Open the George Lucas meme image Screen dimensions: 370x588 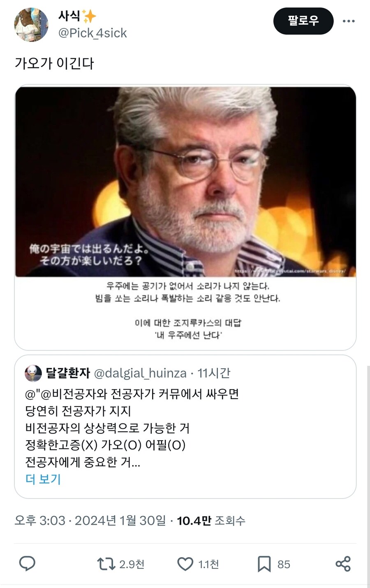[x=185, y=217]
